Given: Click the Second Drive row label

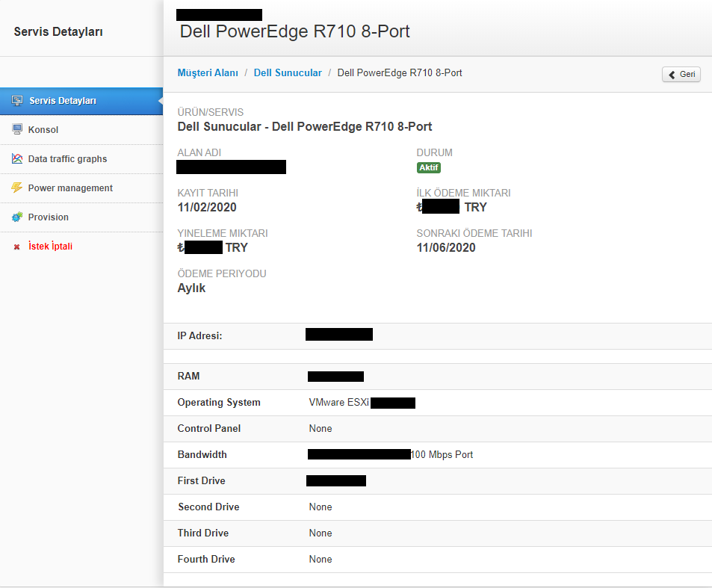Looking at the screenshot, I should point(208,507).
